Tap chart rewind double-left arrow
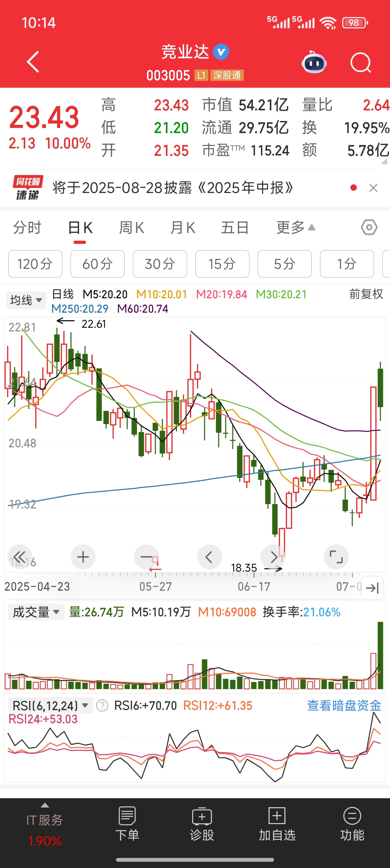Viewport: 390px width, 868px height. click(19, 557)
